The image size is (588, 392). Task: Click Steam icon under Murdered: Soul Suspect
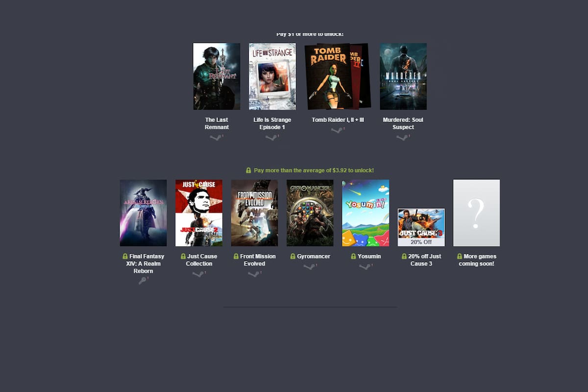[x=402, y=138]
